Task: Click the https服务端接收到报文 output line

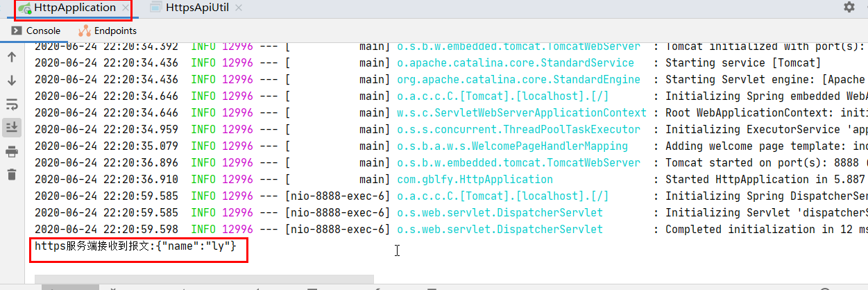Action: (136, 246)
